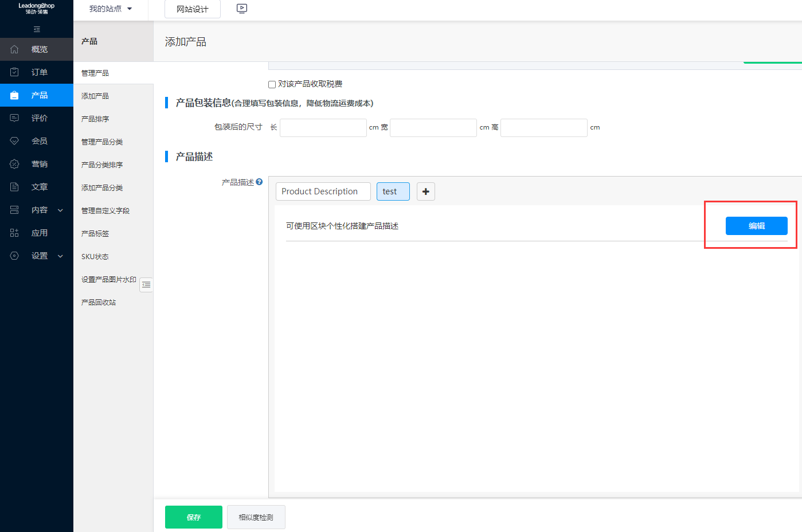This screenshot has width=802, height=532.
Task: Click the green 保存 button
Action: click(x=193, y=517)
